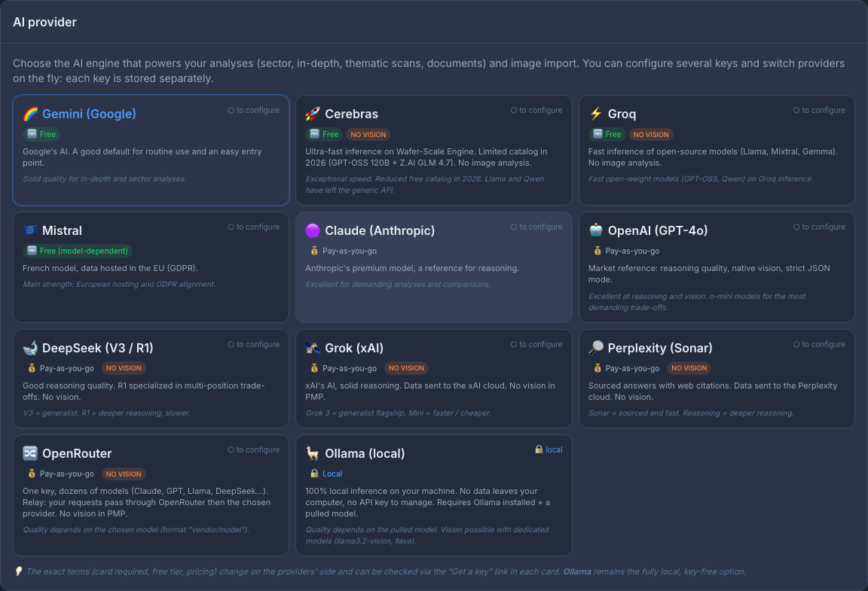Click Grok's 'to configure' status
This screenshot has height=591, width=868.
[536, 344]
